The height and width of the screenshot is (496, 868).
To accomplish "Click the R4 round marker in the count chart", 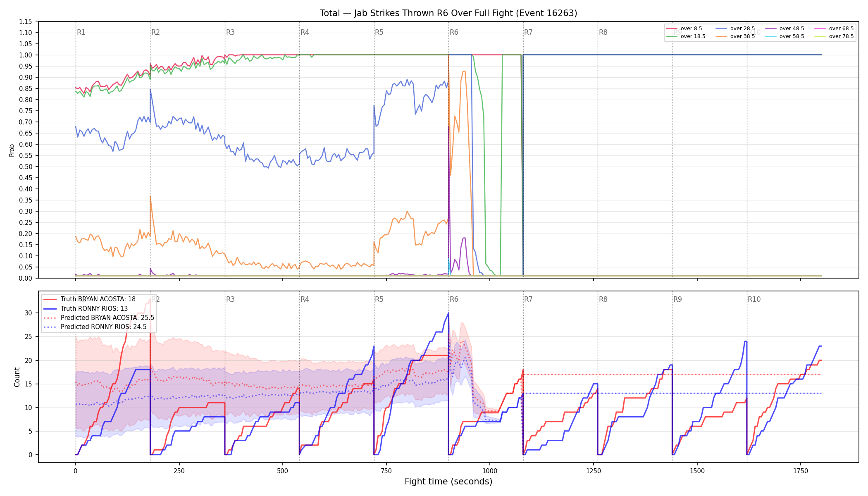I will tap(305, 299).
